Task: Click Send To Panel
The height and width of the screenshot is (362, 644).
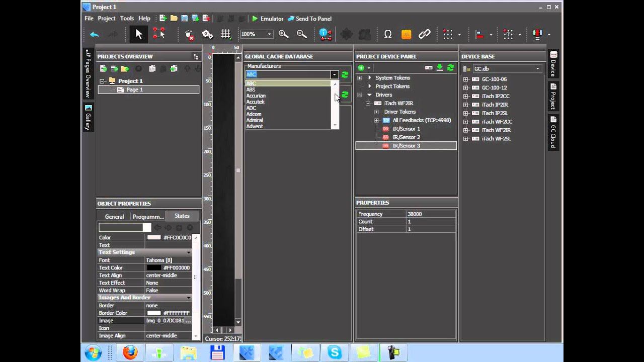Action: pos(309,19)
